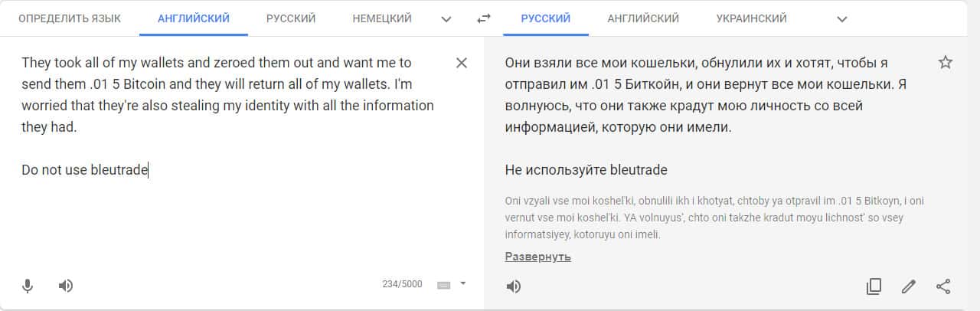The width and height of the screenshot is (980, 311).
Task: Swap source and target languages
Action: pos(483,18)
